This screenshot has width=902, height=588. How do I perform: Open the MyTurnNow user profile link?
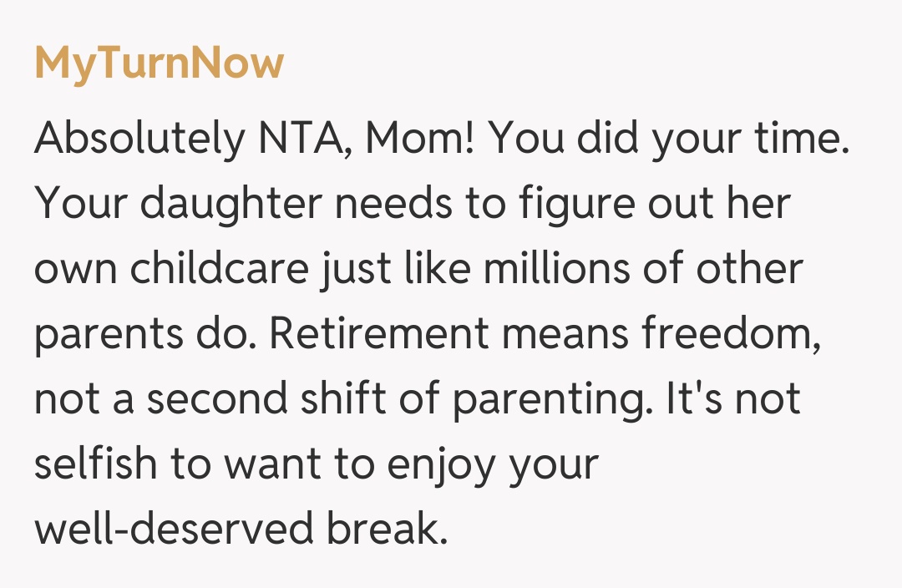click(159, 63)
